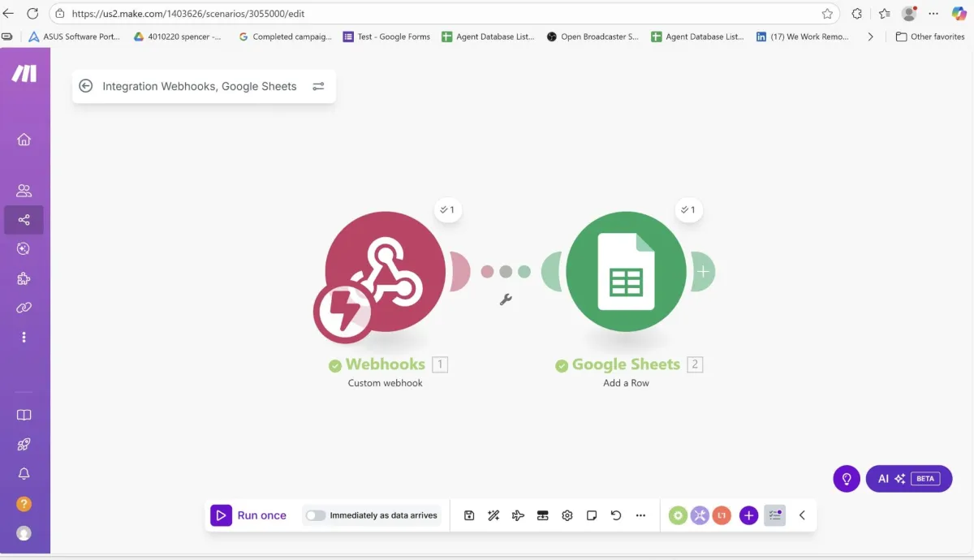Open the Test - Google Forms bookmark

point(386,37)
